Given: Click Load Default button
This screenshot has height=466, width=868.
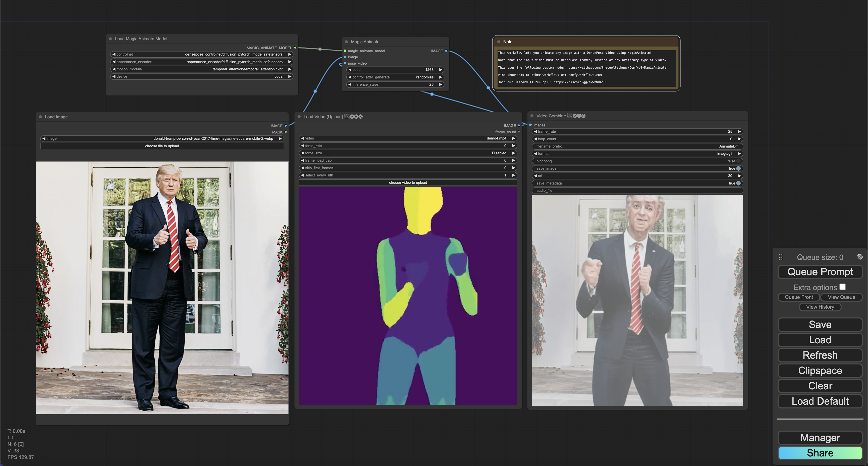Looking at the screenshot, I should coord(820,401).
